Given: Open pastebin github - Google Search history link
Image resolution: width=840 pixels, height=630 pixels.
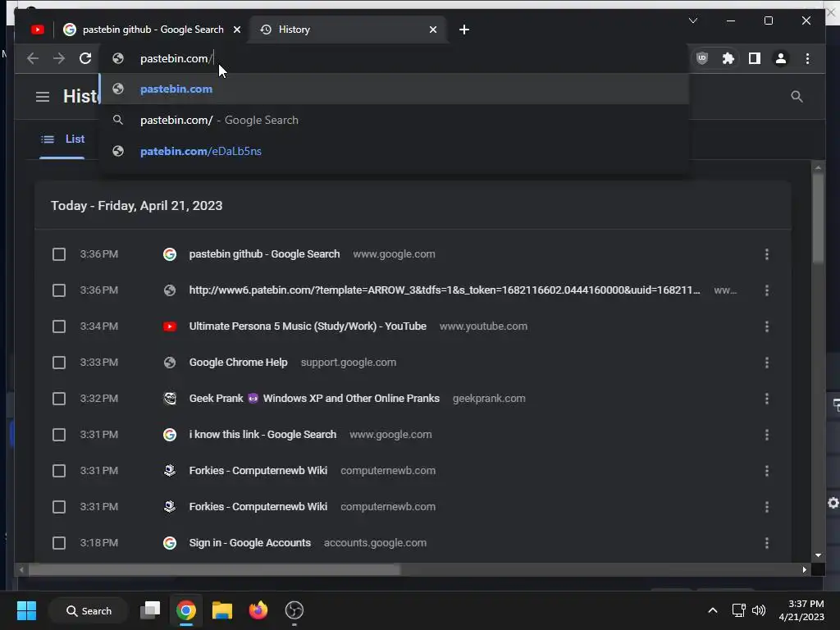Looking at the screenshot, I should tap(264, 254).
